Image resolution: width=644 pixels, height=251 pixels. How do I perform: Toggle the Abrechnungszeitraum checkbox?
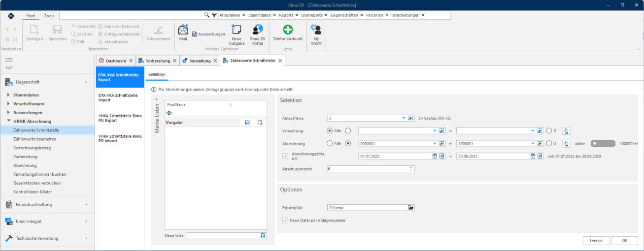coord(285,156)
